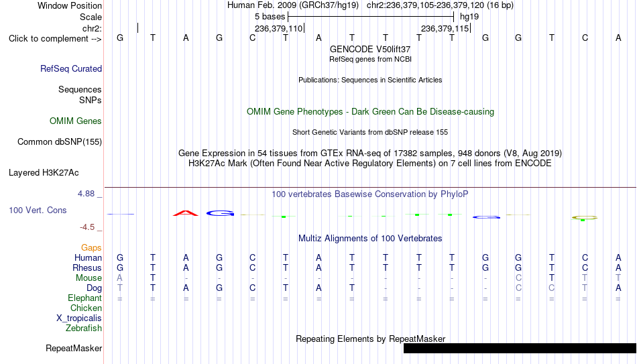
Task: Select the OMIM Genes track label
Action: (x=76, y=121)
